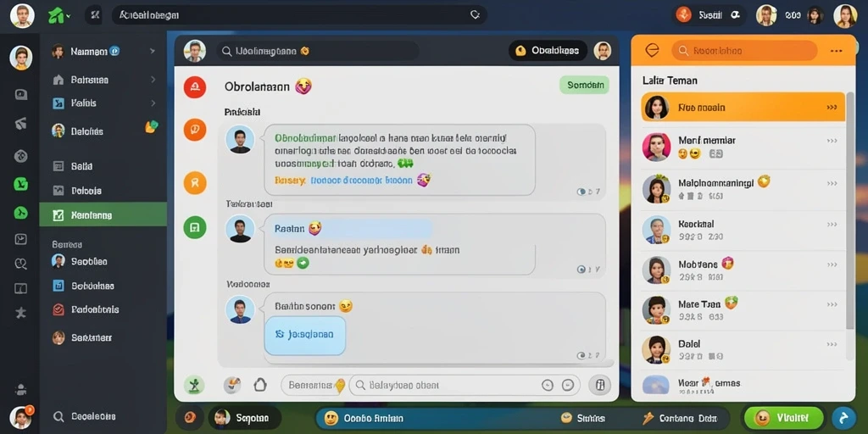Click into the top bar search field
The height and width of the screenshot is (434, 868).
coord(299,15)
